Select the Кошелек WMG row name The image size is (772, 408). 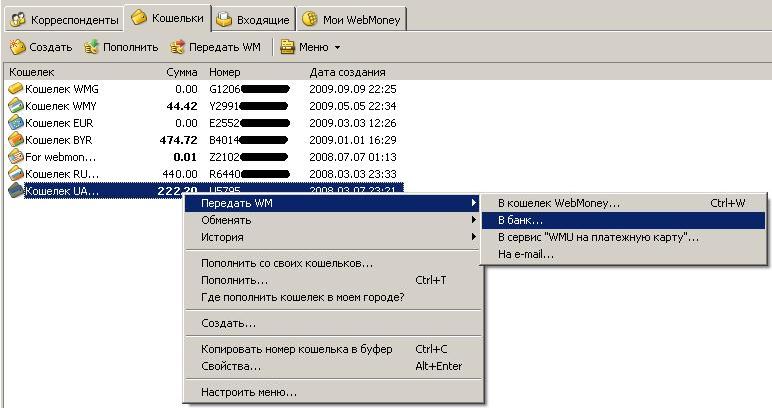tap(62, 89)
